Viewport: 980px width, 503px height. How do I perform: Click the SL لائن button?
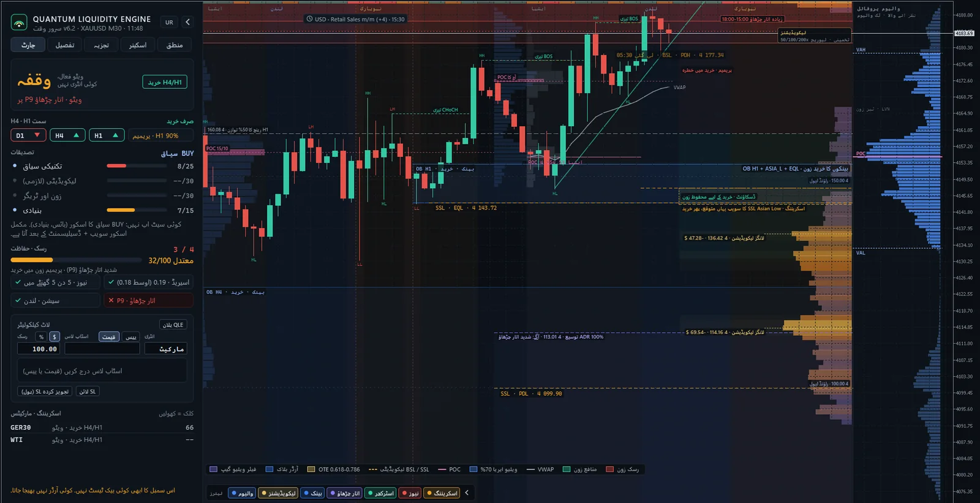coord(88,391)
